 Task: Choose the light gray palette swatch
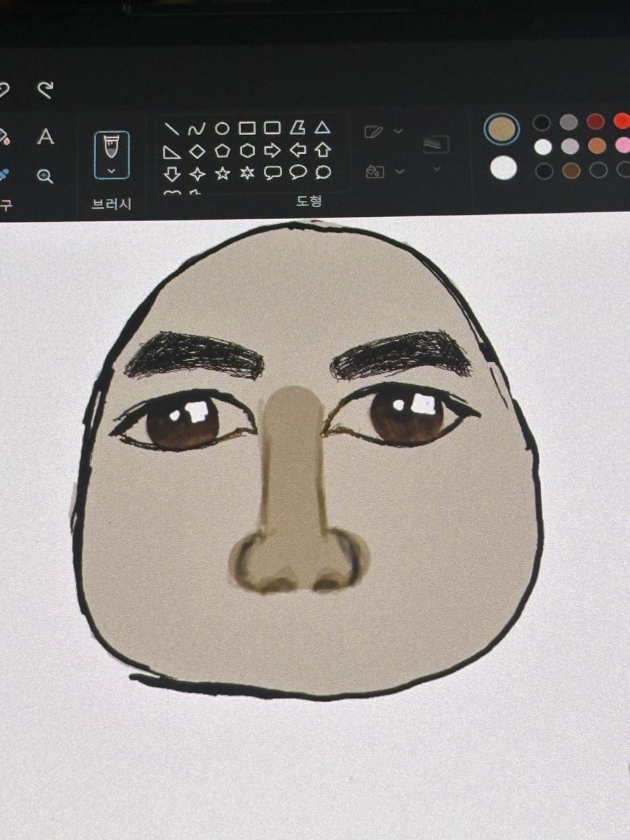coord(570,146)
